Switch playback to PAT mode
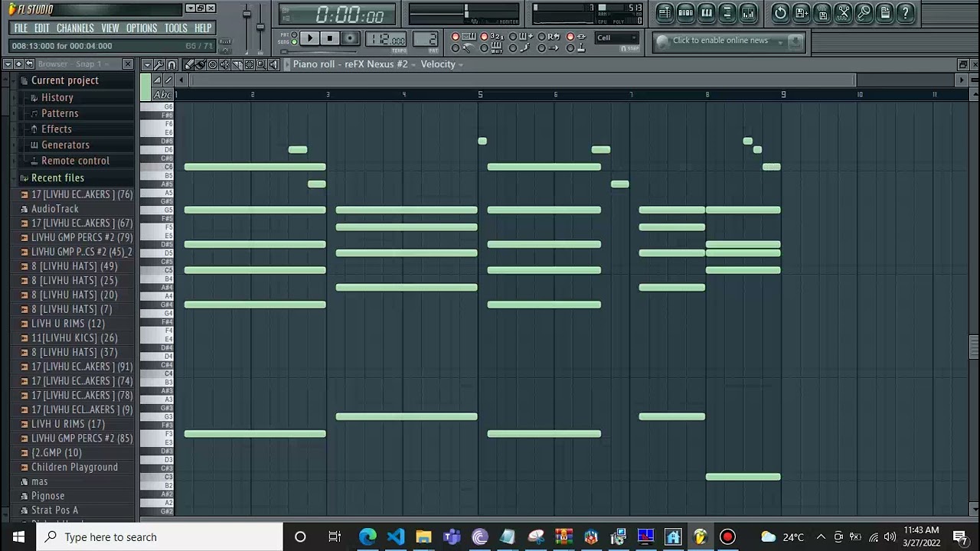The height and width of the screenshot is (551, 980). tap(294, 34)
